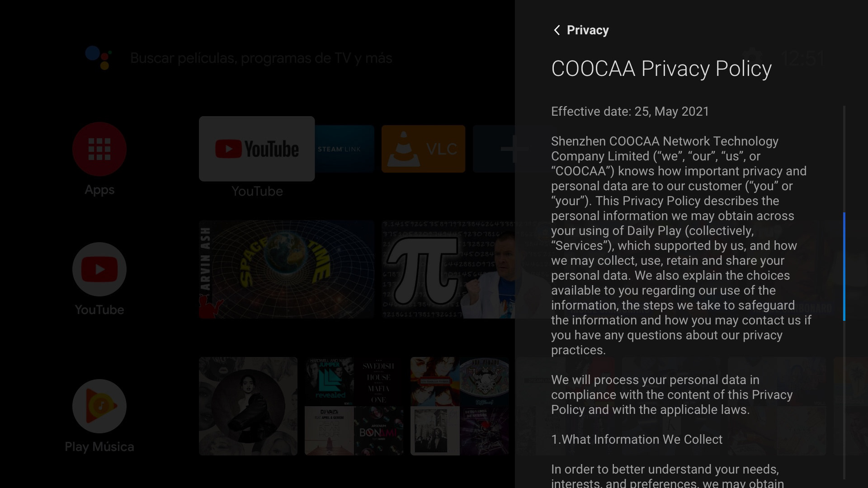
Task: Click the What Information We Collect section
Action: pos(637,439)
